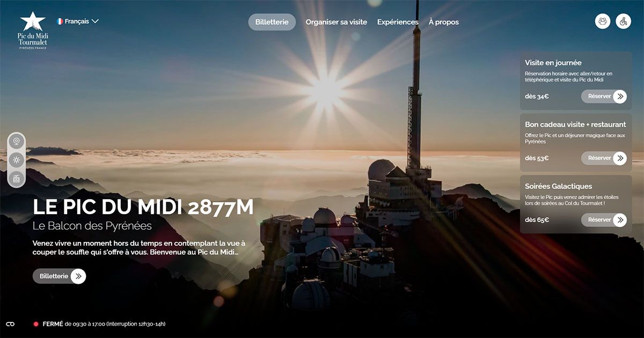Click the Visite en journée card title

[553, 63]
